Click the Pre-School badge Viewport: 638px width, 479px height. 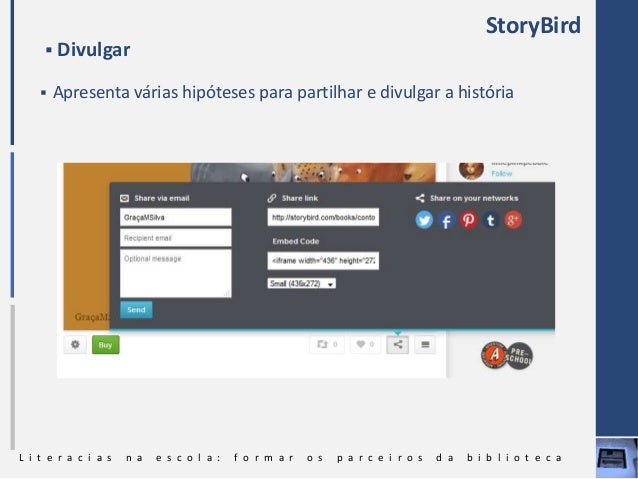click(519, 356)
